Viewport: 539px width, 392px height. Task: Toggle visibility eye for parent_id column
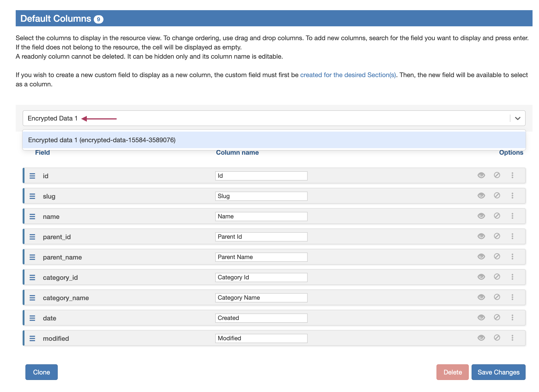click(x=481, y=236)
